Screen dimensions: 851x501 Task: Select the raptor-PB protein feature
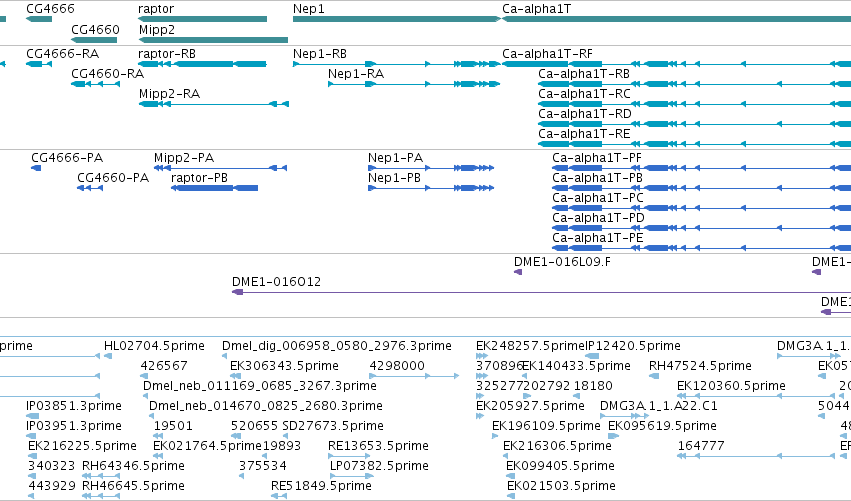click(214, 188)
